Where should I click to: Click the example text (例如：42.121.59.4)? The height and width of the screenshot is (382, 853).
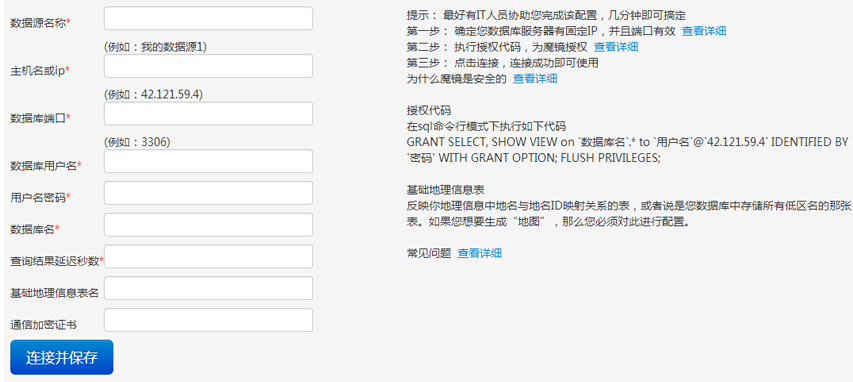pyautogui.click(x=153, y=95)
